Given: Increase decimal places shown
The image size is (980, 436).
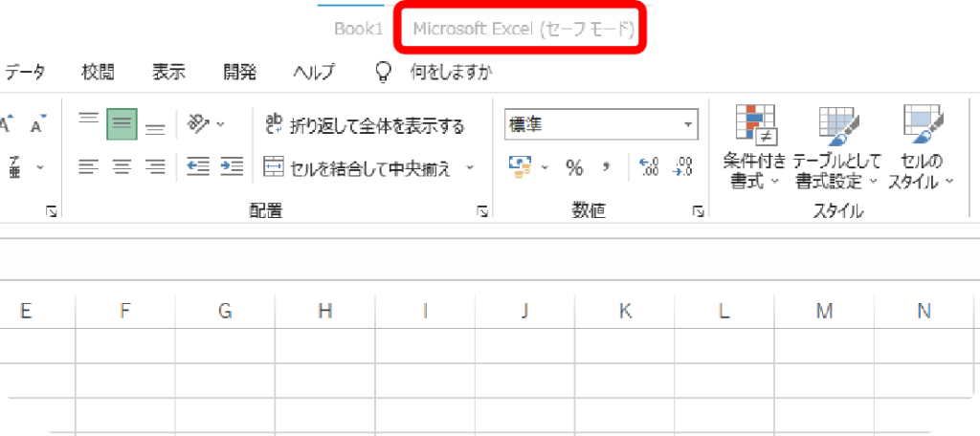Looking at the screenshot, I should (x=649, y=168).
